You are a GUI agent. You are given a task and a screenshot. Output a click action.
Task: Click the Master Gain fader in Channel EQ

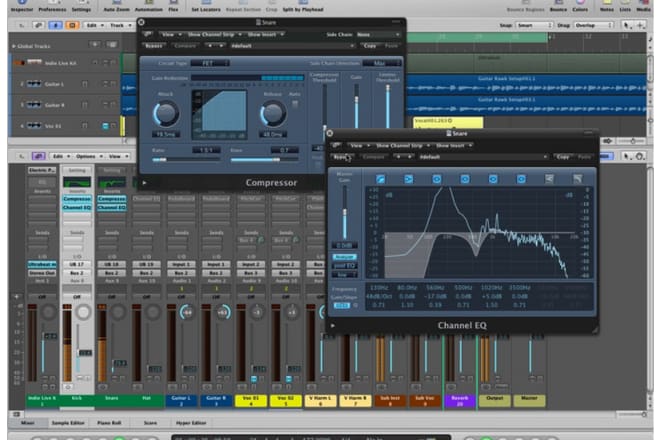[x=345, y=213]
